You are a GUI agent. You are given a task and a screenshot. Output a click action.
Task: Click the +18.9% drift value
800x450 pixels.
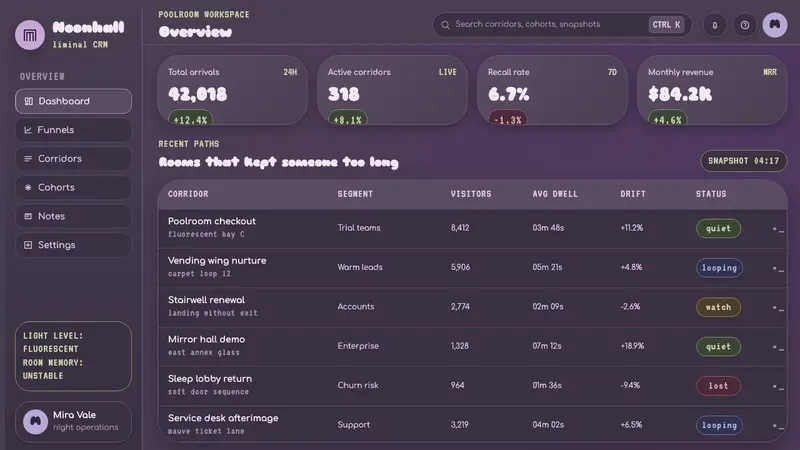(632, 346)
